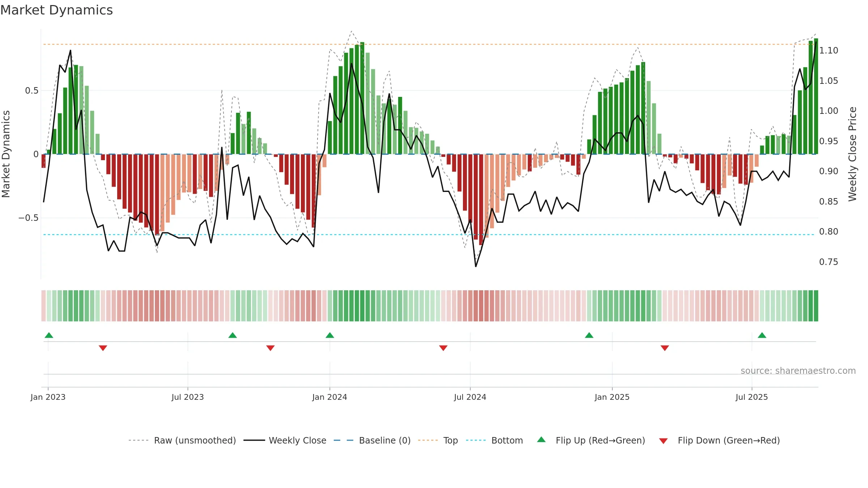Click the red triangle icon in the legend
Viewport: 868px width, 488px height.
[x=663, y=441]
